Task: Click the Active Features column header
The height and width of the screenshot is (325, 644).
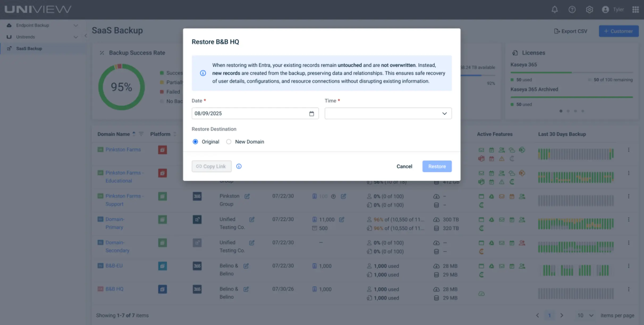Action: (494, 134)
